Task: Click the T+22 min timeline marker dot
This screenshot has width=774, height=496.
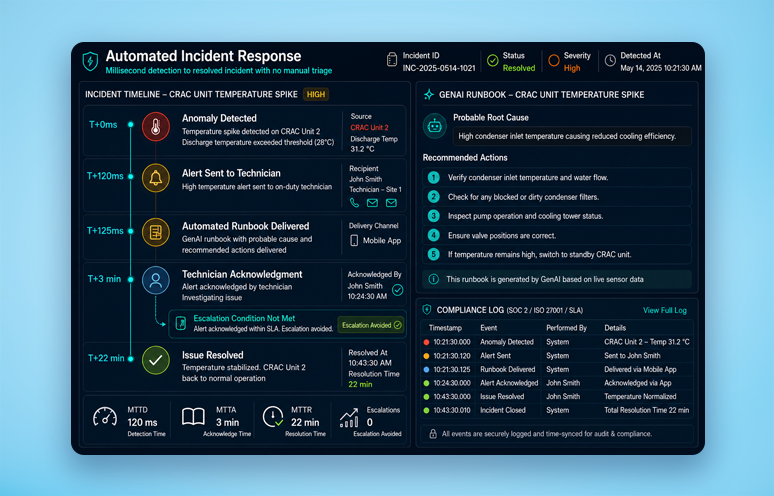Action: point(131,359)
